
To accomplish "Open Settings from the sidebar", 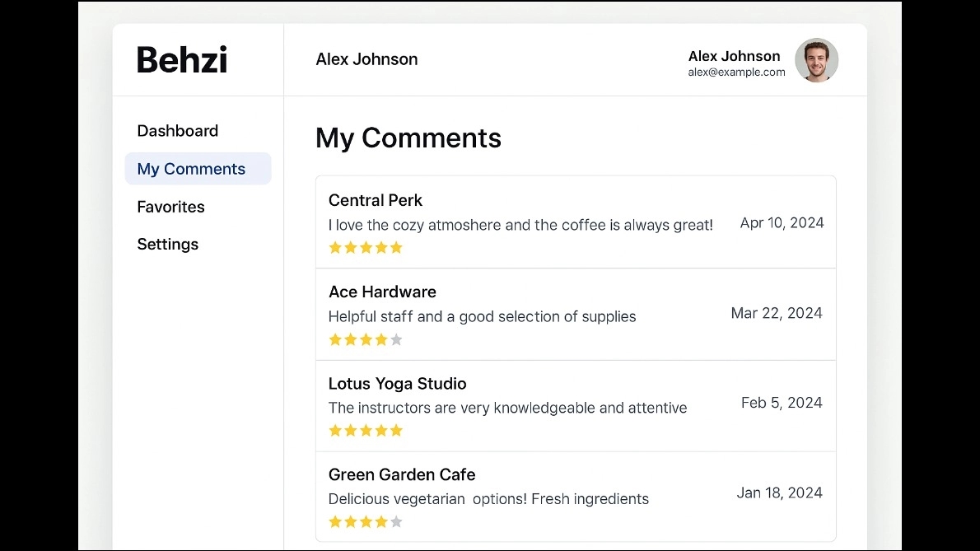I will pyautogui.click(x=167, y=245).
